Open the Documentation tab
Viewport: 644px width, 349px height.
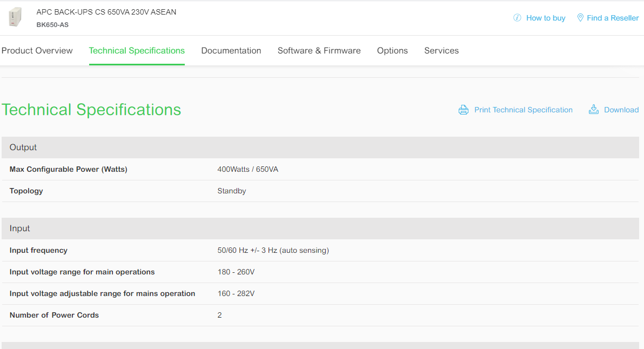pos(231,50)
